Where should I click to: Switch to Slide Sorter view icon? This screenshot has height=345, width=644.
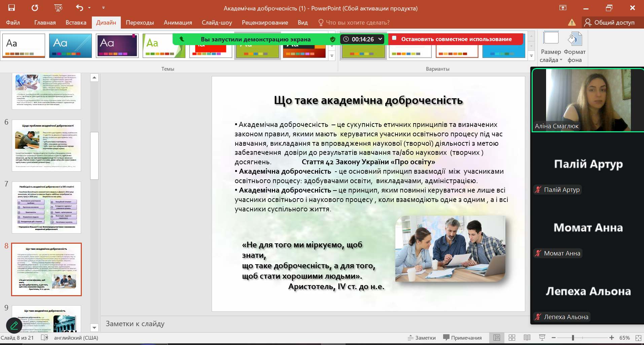(x=512, y=338)
